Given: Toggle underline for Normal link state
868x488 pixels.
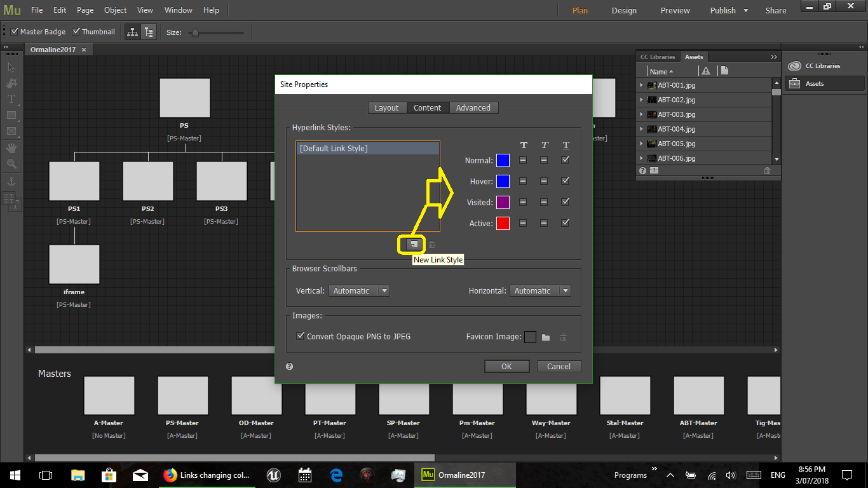Looking at the screenshot, I should (x=566, y=160).
